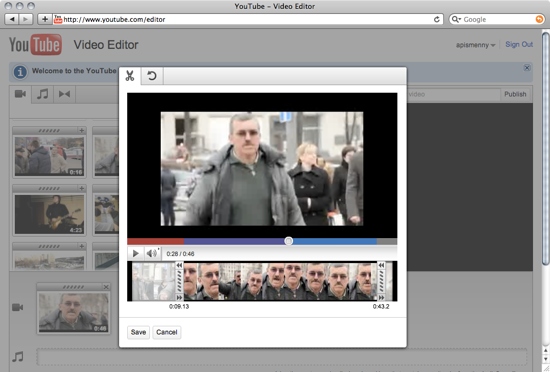Click the 0:43.2 end time label
This screenshot has width=550, height=372.
(x=381, y=306)
